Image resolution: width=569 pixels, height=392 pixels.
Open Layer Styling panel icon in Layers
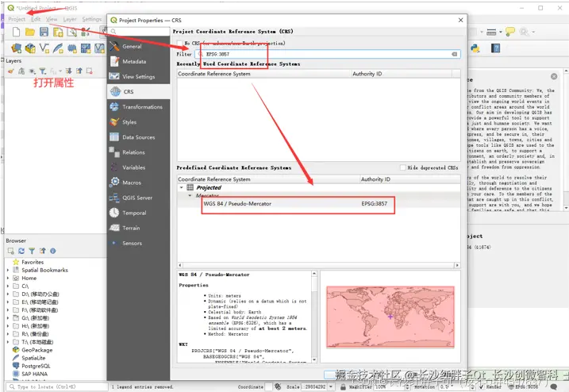(x=11, y=71)
